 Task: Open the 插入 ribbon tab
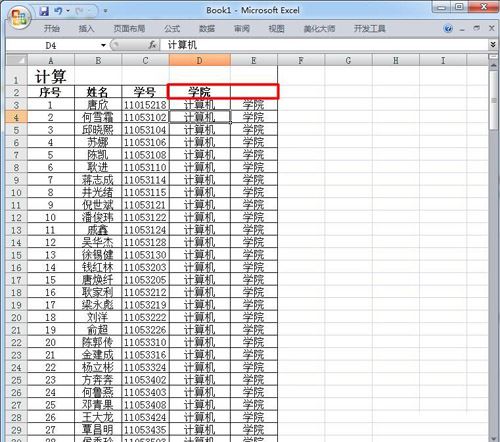click(86, 29)
